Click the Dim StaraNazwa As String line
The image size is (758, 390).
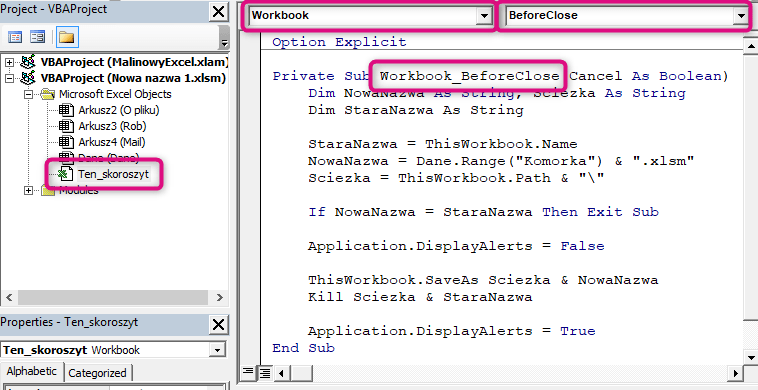click(416, 110)
